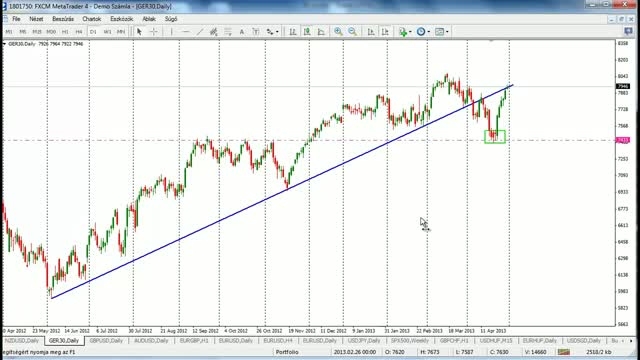Image resolution: width=640 pixels, height=360 pixels.
Task: Open the Eszközök menu
Action: point(122,19)
